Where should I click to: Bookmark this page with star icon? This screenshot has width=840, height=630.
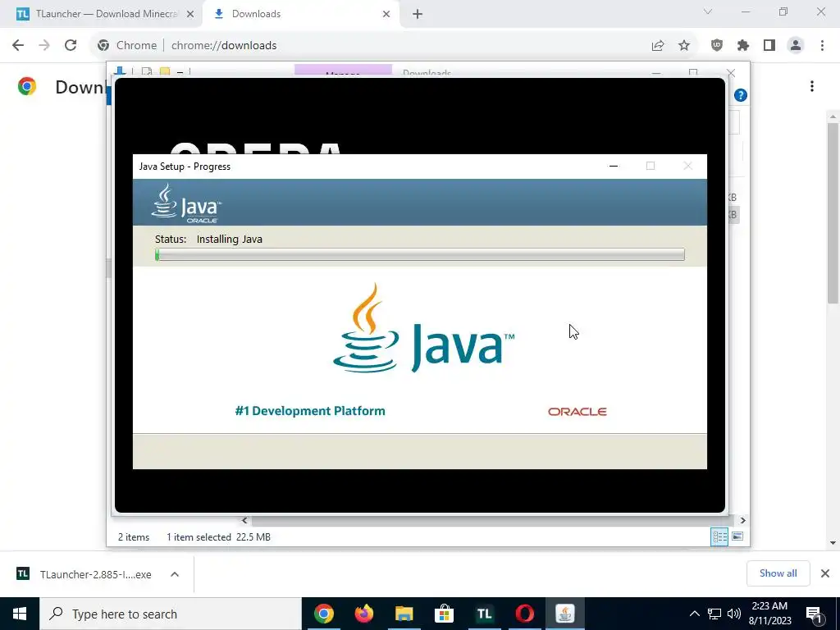coord(684,46)
